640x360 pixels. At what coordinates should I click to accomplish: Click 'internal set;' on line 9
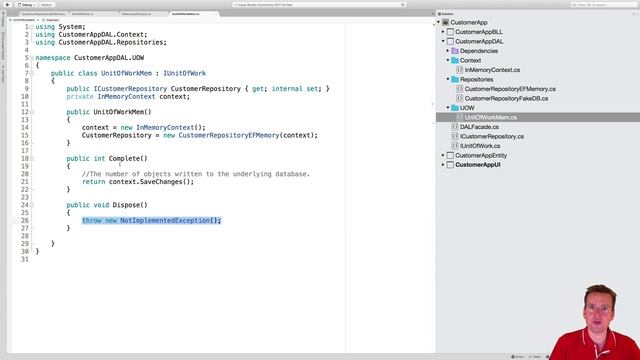(x=297, y=89)
